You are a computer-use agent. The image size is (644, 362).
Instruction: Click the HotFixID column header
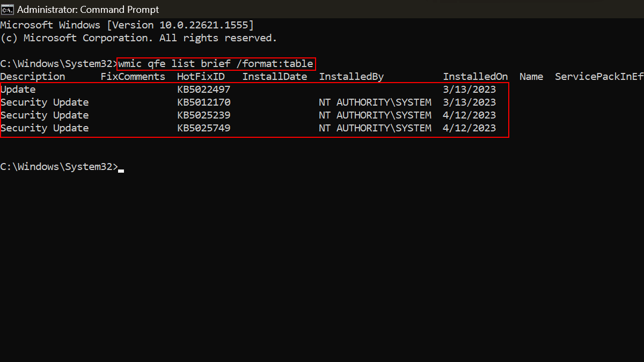point(201,77)
